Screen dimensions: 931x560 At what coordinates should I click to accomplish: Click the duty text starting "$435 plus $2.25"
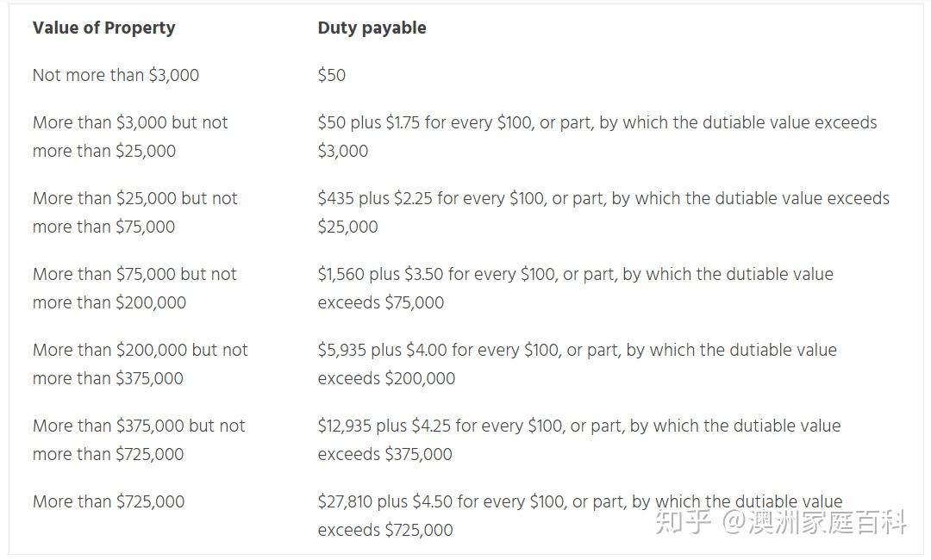click(x=603, y=198)
